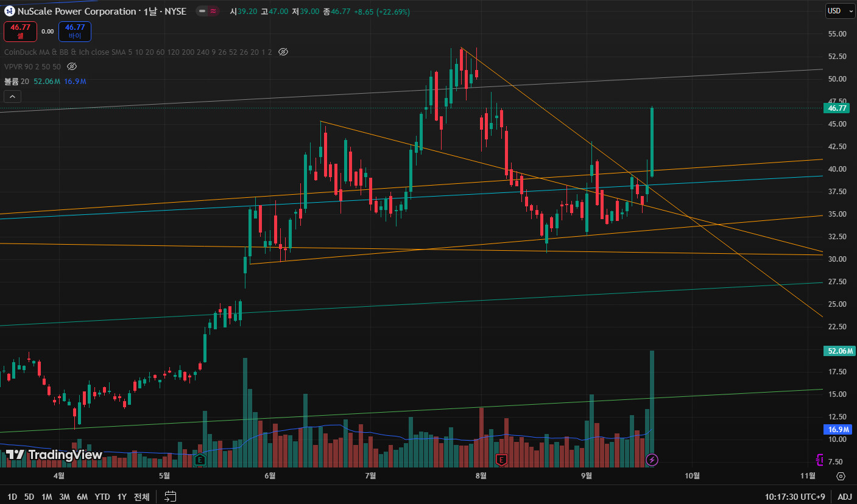Select the VPVR 90 2 50 50 indicator legend
Viewport: 857px width, 504px height.
(x=32, y=66)
